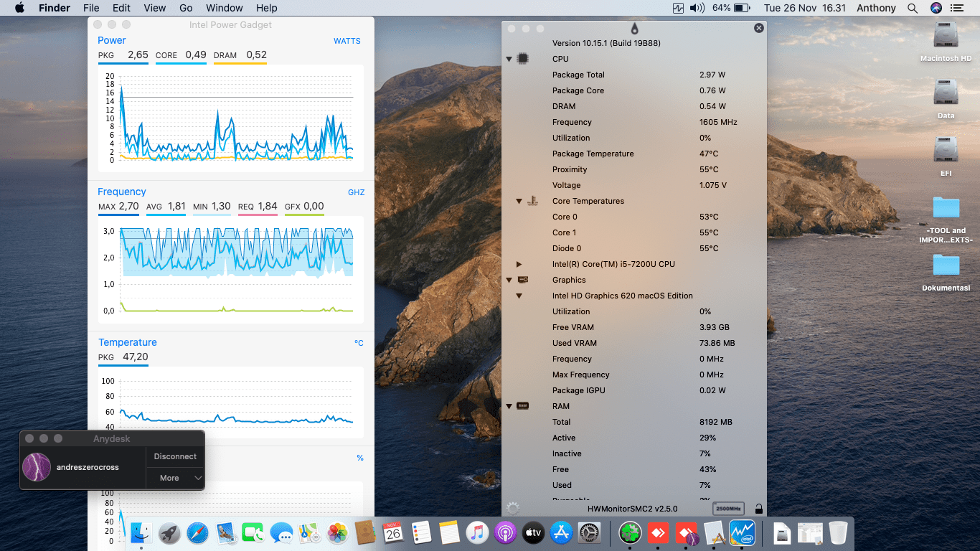Viewport: 980px width, 551px height.
Task: Click the padlock icon in HWMonitor
Action: tap(758, 509)
